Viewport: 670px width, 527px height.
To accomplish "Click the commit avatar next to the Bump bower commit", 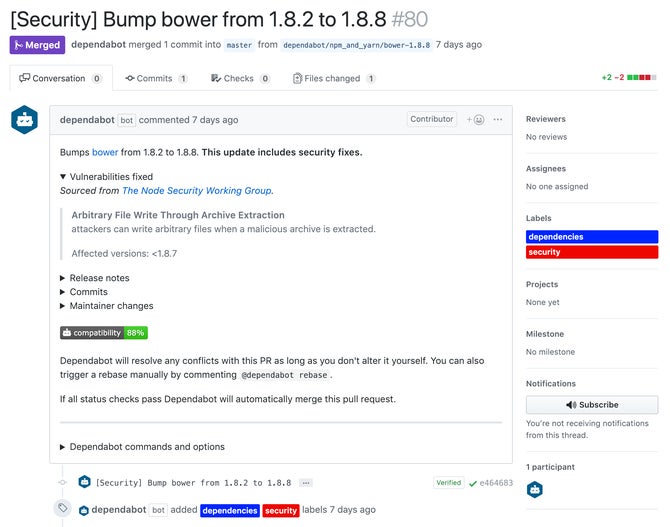I will coord(85,482).
